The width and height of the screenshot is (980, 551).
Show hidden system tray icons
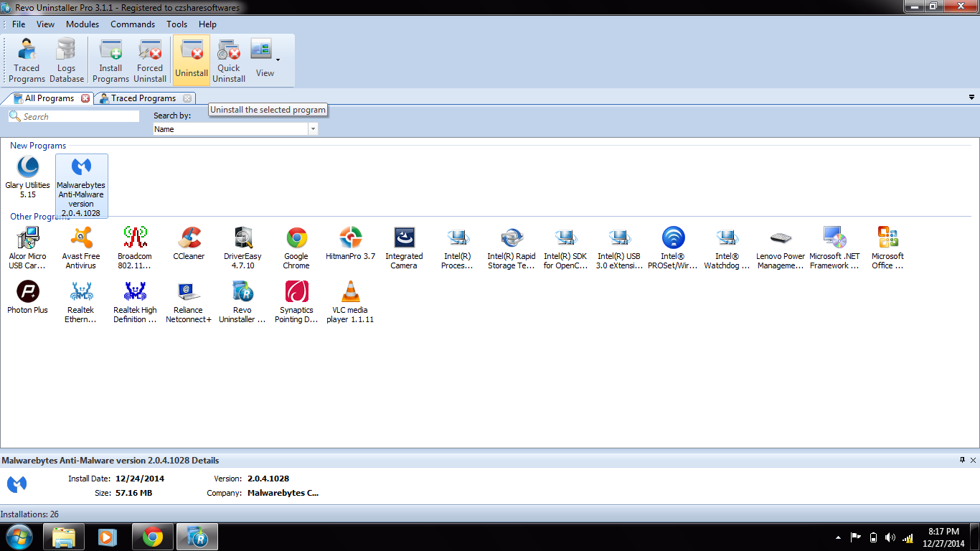839,537
